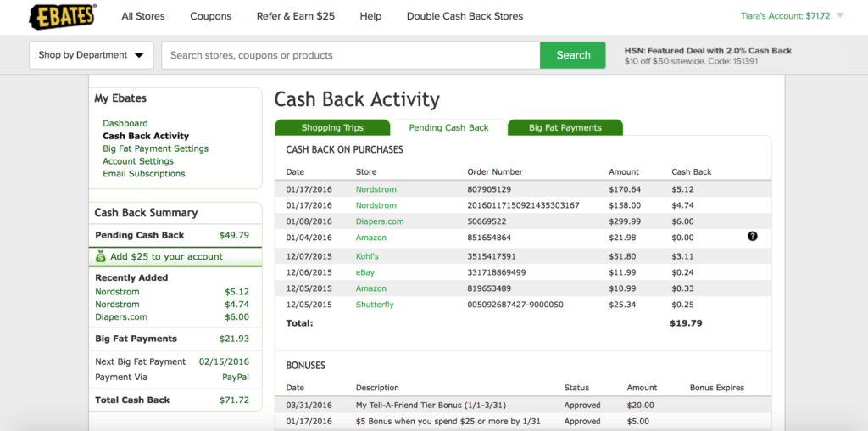Open the Coupons page
This screenshot has width=868, height=431.
[211, 16]
